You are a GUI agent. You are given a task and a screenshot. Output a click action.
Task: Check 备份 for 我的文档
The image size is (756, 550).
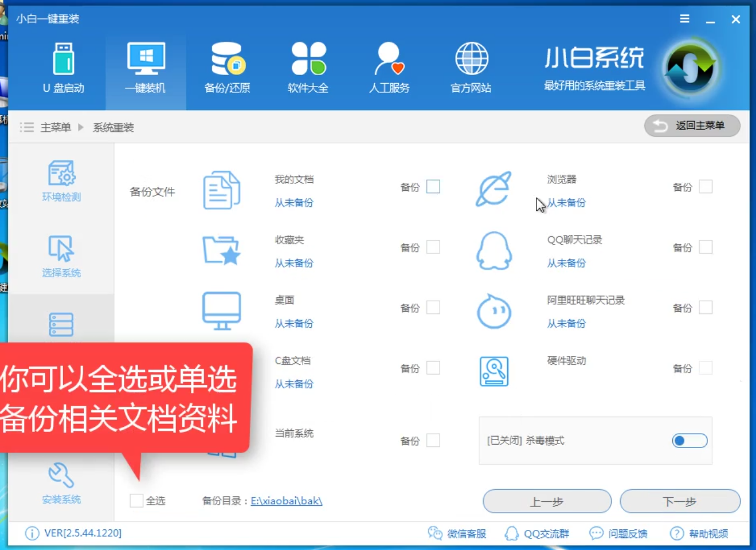[x=433, y=187]
